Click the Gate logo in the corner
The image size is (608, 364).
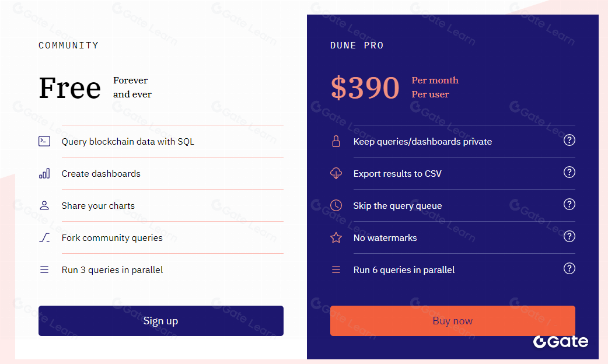pyautogui.click(x=561, y=342)
